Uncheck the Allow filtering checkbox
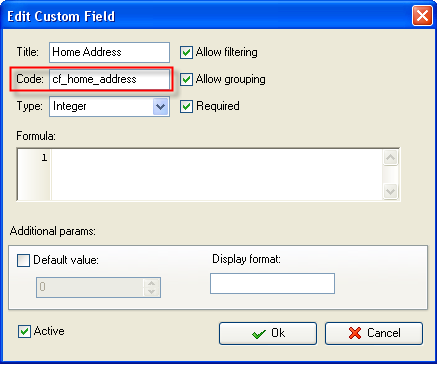The width and height of the screenshot is (437, 365). (x=186, y=52)
